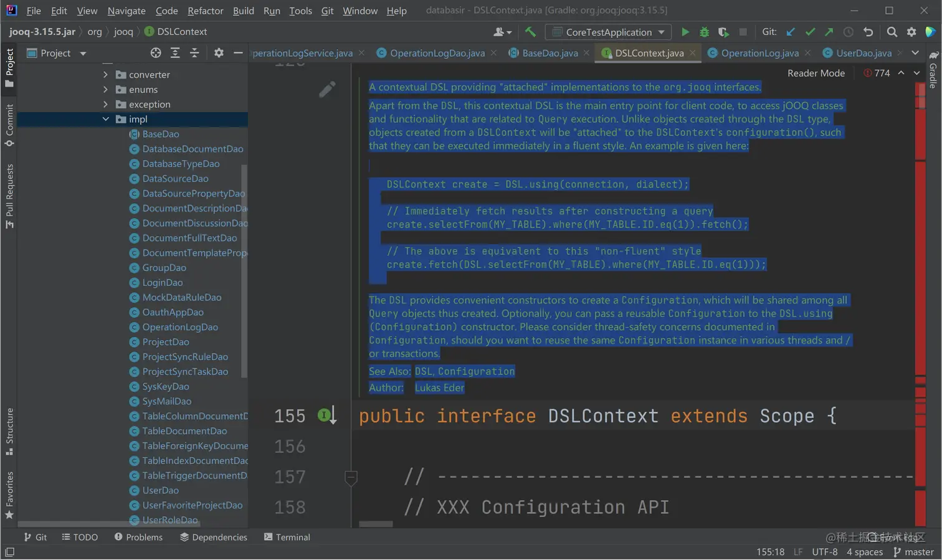Viewport: 942px width, 560px height.
Task: Click the 774 errors indicator
Action: coord(877,73)
